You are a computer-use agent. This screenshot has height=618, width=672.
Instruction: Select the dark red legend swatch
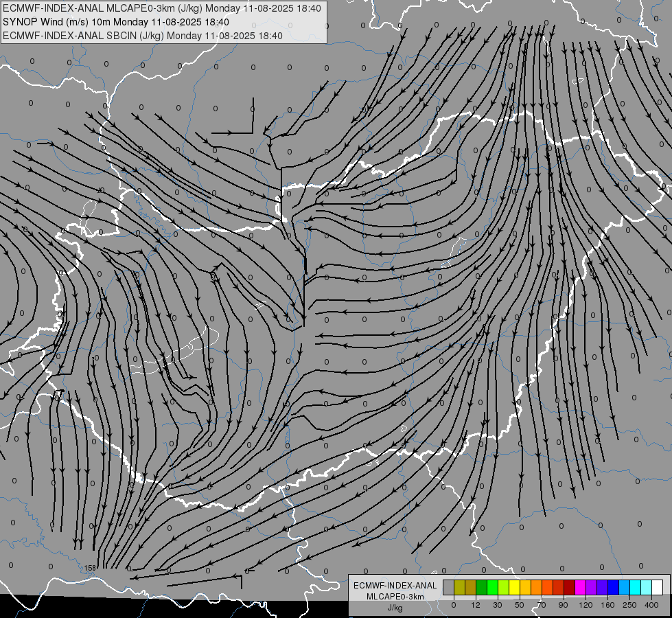pos(570,587)
